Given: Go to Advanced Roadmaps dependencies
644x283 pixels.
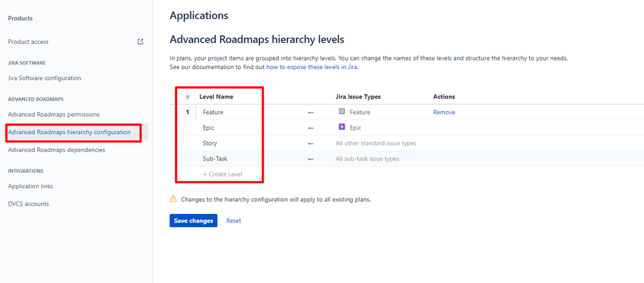Looking at the screenshot, I should coord(56,150).
